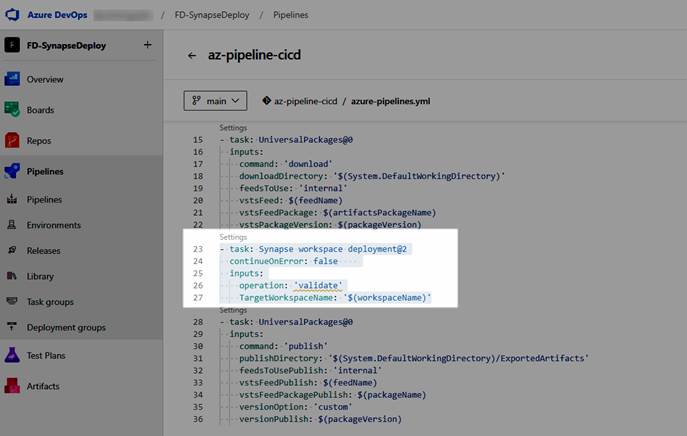
Task: Click the Pipelines rocket icon in sidebar
Action: pyautogui.click(x=12, y=171)
